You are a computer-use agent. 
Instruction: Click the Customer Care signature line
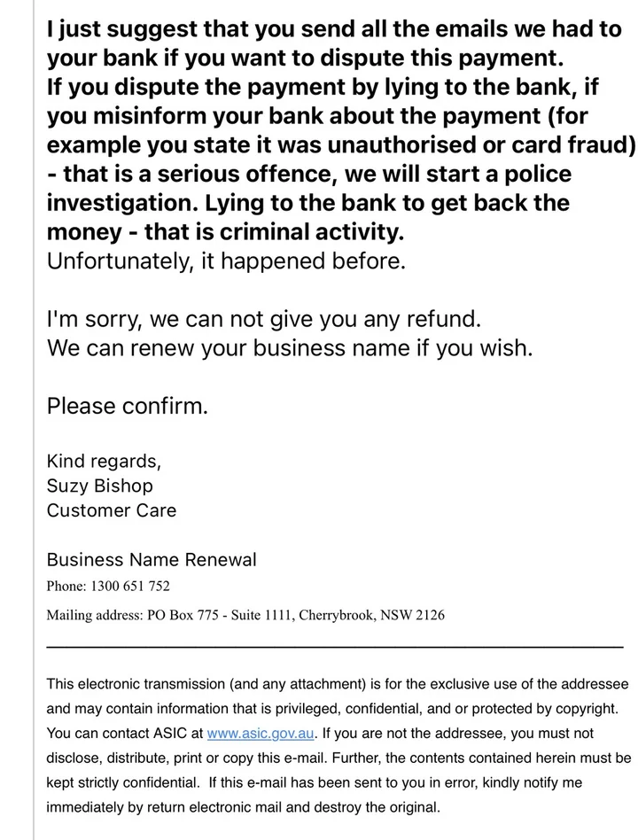(x=111, y=510)
